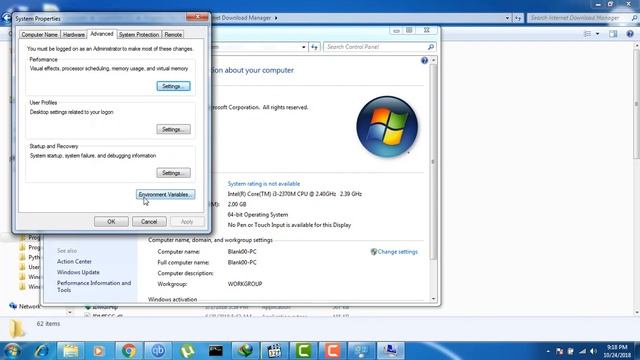This screenshot has height=360, width=640.
Task: Click Control Panel scrollbar down arrow
Action: click(x=433, y=299)
